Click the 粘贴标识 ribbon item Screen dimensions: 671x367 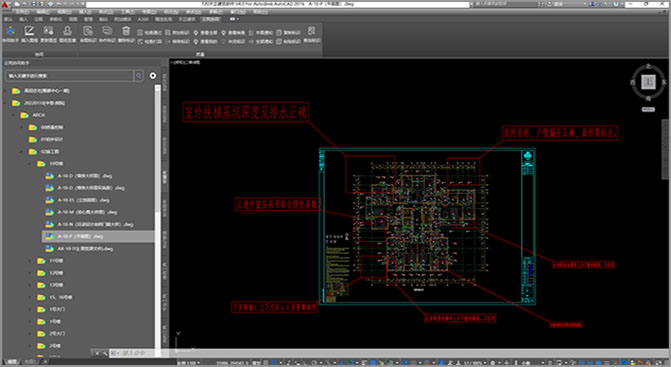tap(289, 41)
